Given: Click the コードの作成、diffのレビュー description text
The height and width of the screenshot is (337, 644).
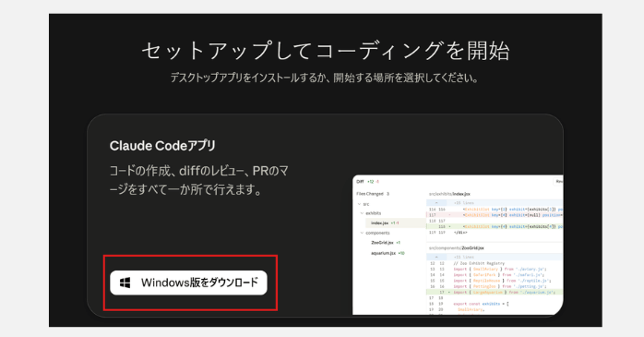Looking at the screenshot, I should (x=198, y=180).
